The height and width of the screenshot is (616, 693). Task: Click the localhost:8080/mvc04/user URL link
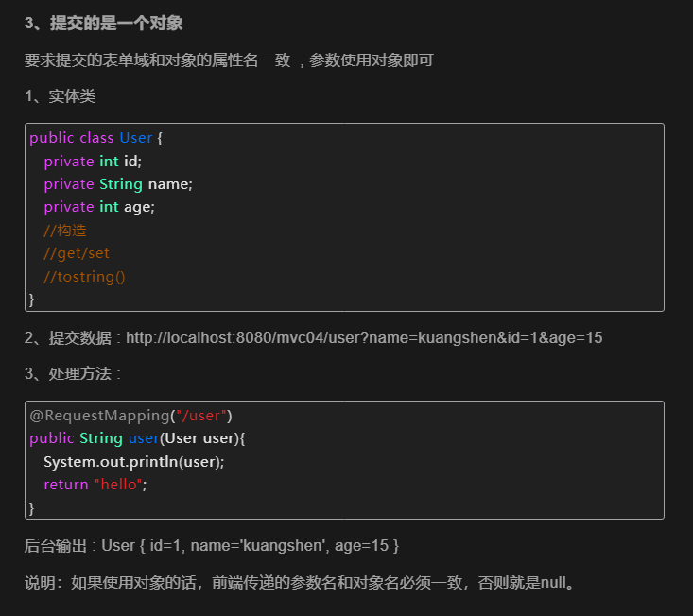pyautogui.click(x=364, y=337)
